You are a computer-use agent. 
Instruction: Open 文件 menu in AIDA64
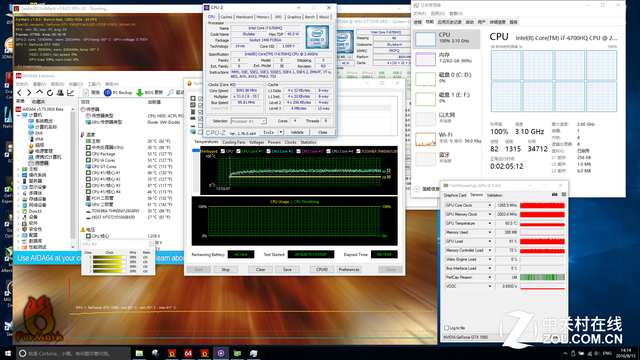22,84
